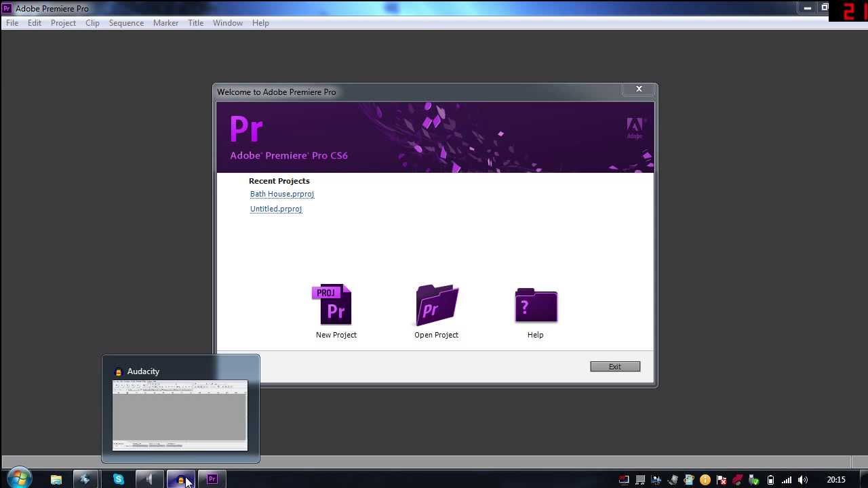The width and height of the screenshot is (868, 488).
Task: Open the Project menu
Action: [63, 23]
